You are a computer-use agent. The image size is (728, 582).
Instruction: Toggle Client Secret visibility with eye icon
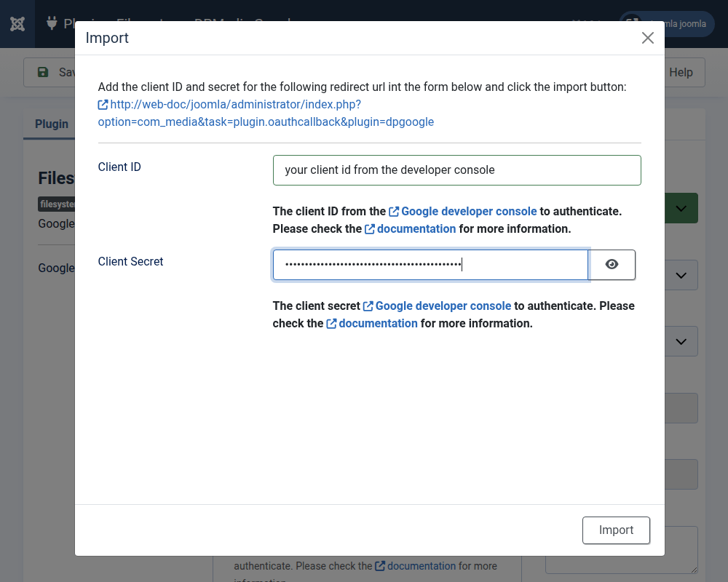click(x=612, y=265)
